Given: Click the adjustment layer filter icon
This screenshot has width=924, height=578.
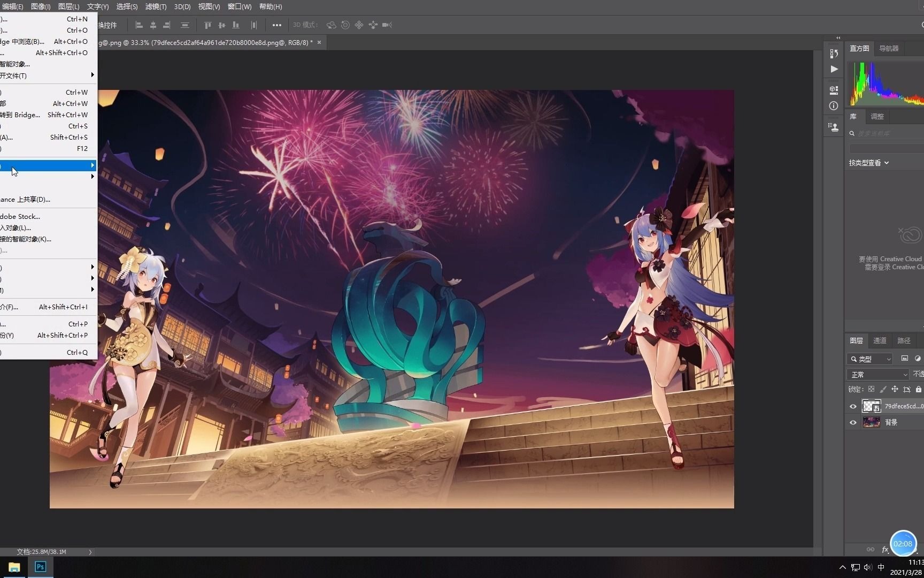Looking at the screenshot, I should point(918,359).
